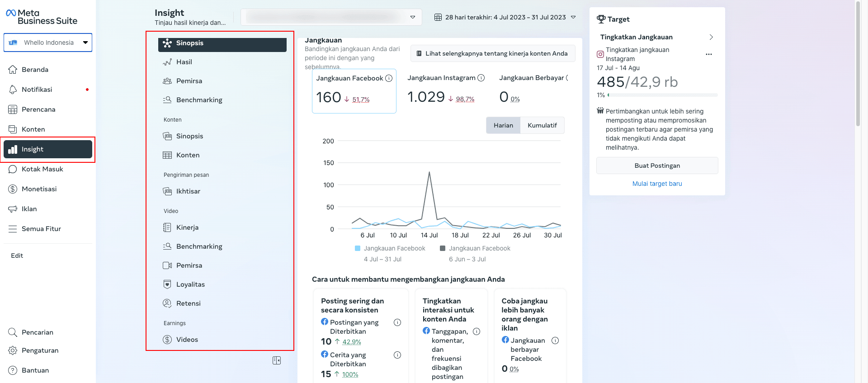The height and width of the screenshot is (383, 868).
Task: Expand the date range dropdown
Action: 505,17
